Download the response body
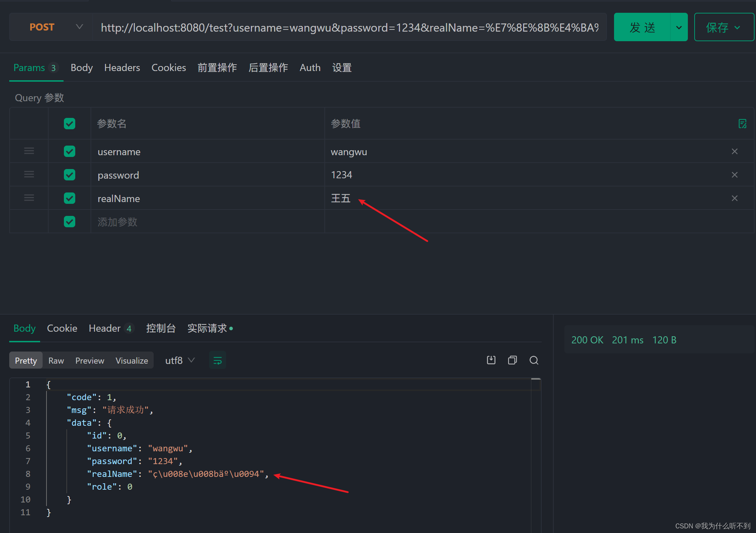 coord(491,360)
